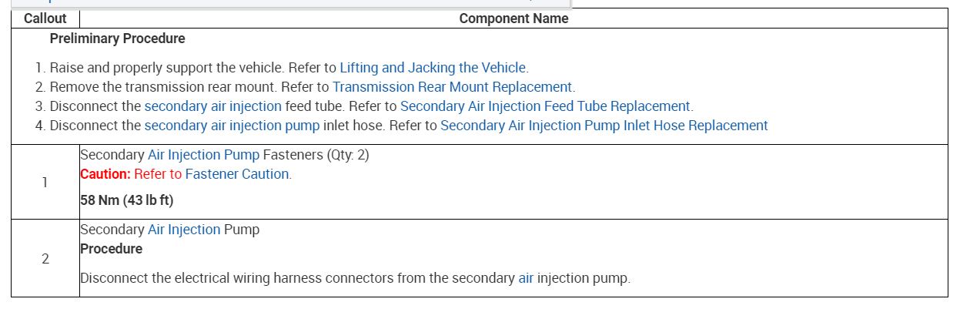This screenshot has width=980, height=329.
Task: Open Secondary Air Injection Pump Inlet Hose Replacement
Action: [x=604, y=126]
